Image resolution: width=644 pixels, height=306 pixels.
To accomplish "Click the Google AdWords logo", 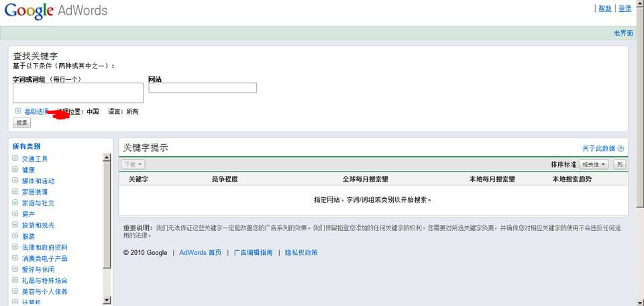I will click(56, 11).
